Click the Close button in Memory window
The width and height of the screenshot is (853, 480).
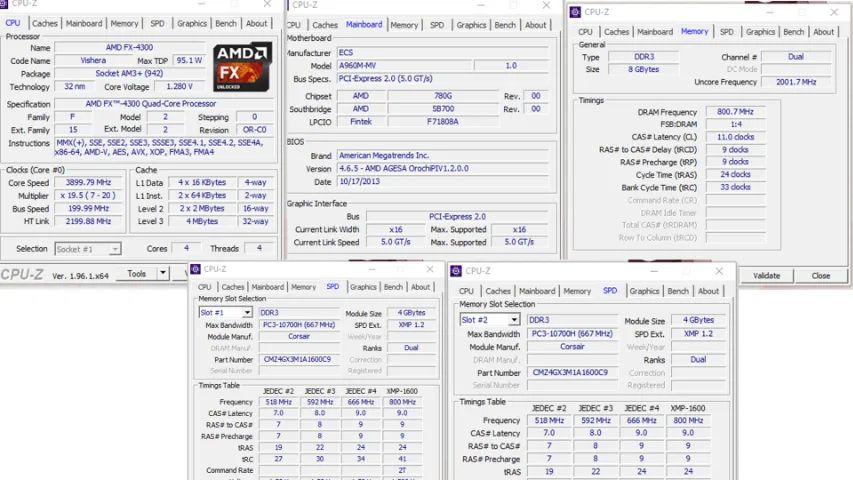coord(820,275)
